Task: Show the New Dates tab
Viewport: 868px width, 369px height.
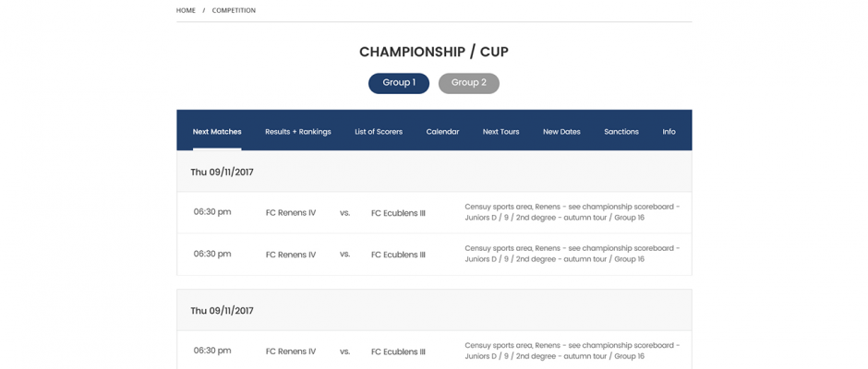Action: coord(561,132)
